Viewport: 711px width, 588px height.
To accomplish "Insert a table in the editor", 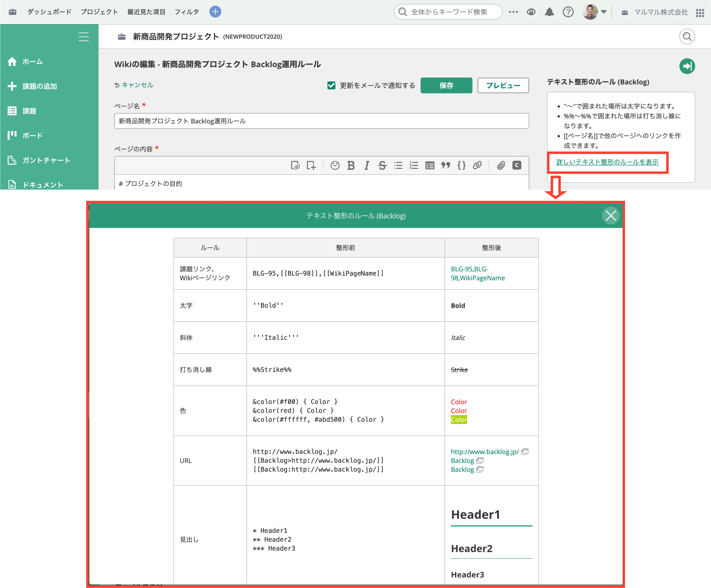I will (430, 166).
